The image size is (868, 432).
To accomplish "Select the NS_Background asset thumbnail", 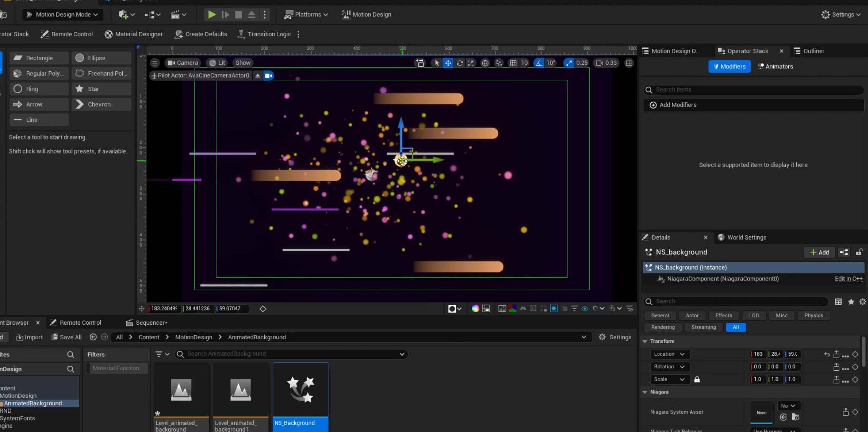I will click(300, 390).
